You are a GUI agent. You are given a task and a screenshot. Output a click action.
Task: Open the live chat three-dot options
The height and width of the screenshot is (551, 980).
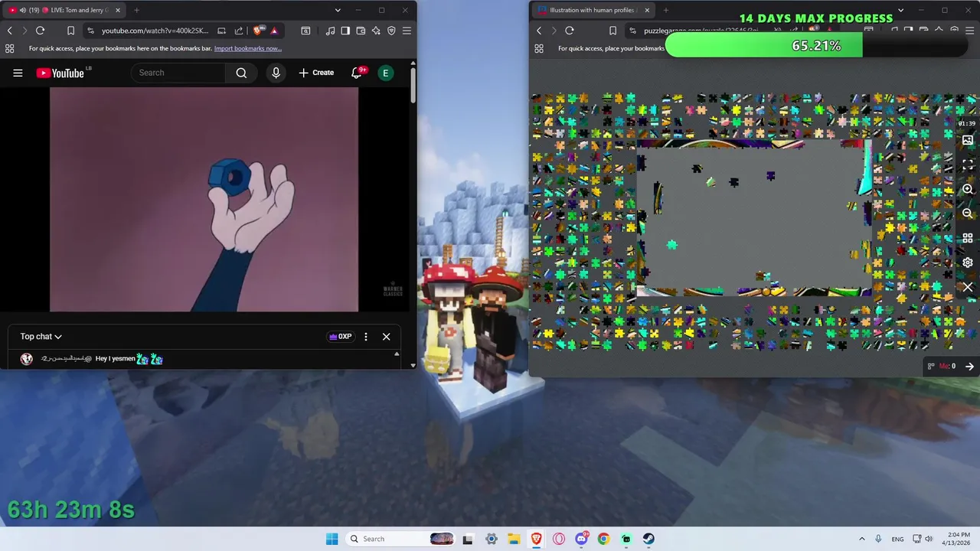click(x=366, y=337)
